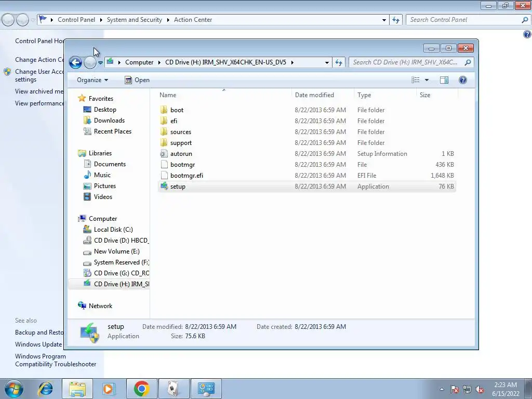Open Windows Program Compatibility Troubleshooter link
This screenshot has height=399, width=532.
(56, 361)
